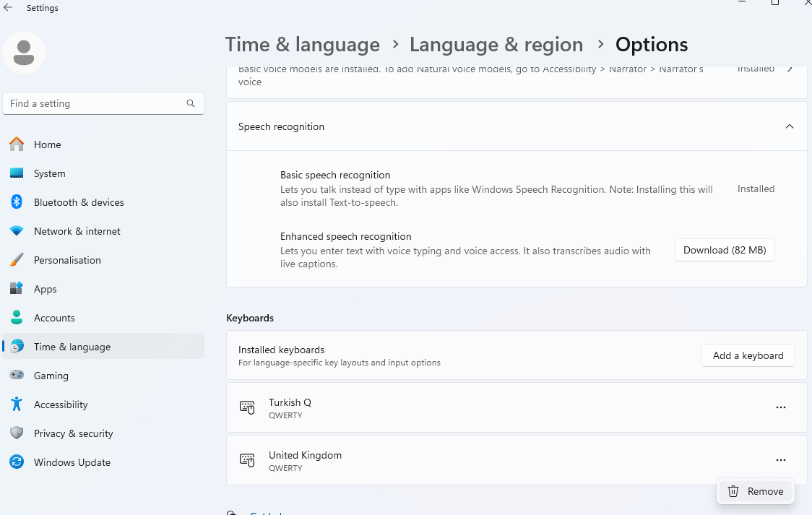Select System text in sidebar
This screenshot has width=812, height=515.
[49, 173]
